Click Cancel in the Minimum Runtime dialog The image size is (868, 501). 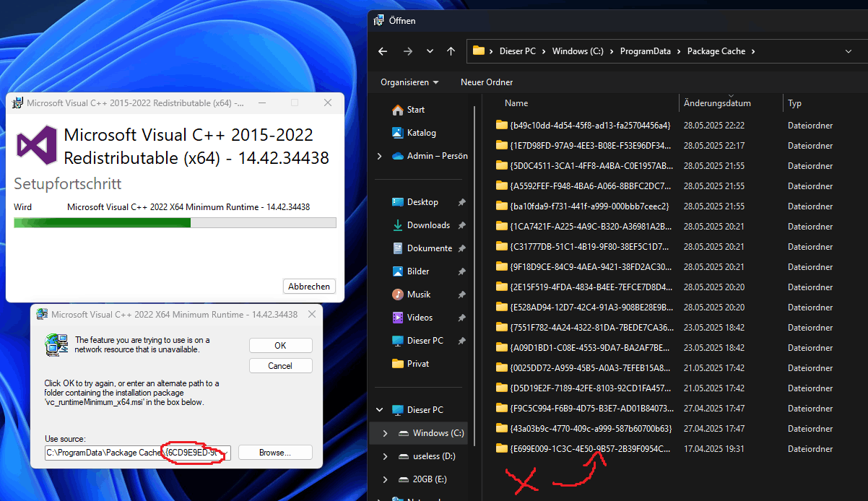point(281,366)
